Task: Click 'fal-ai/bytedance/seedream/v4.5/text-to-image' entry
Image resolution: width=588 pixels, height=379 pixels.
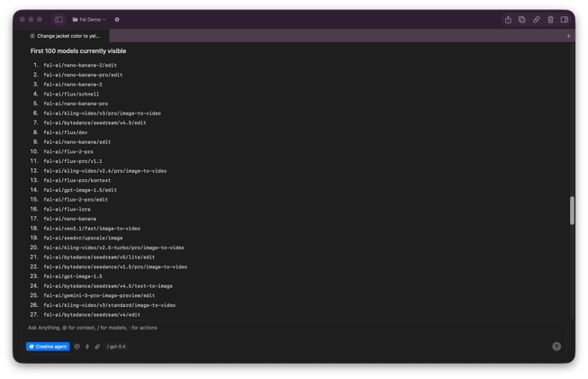Action: [108, 286]
